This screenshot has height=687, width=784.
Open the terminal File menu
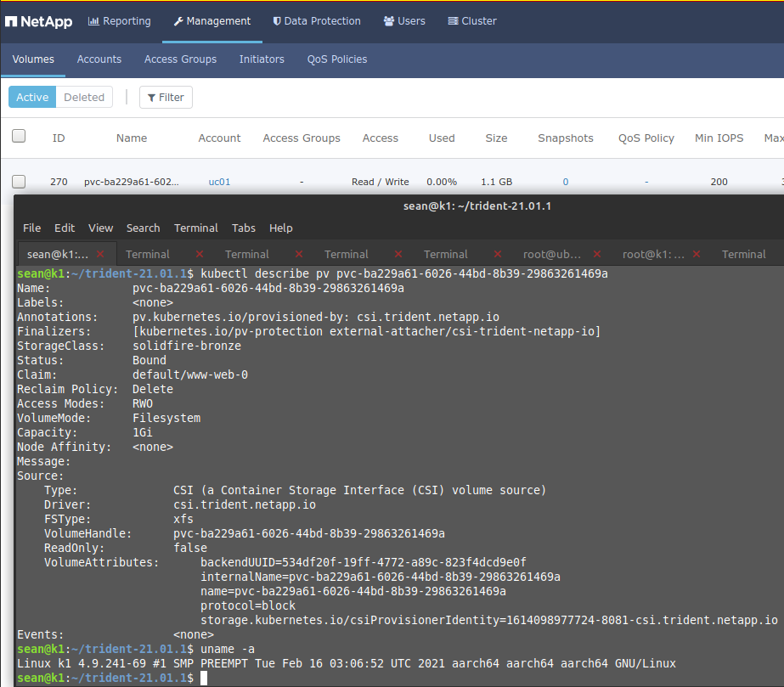pos(31,228)
